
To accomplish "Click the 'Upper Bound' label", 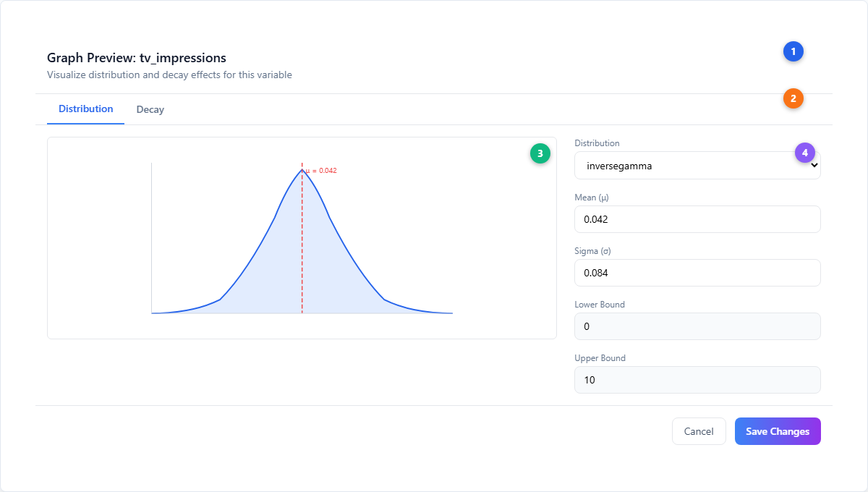I will point(600,358).
